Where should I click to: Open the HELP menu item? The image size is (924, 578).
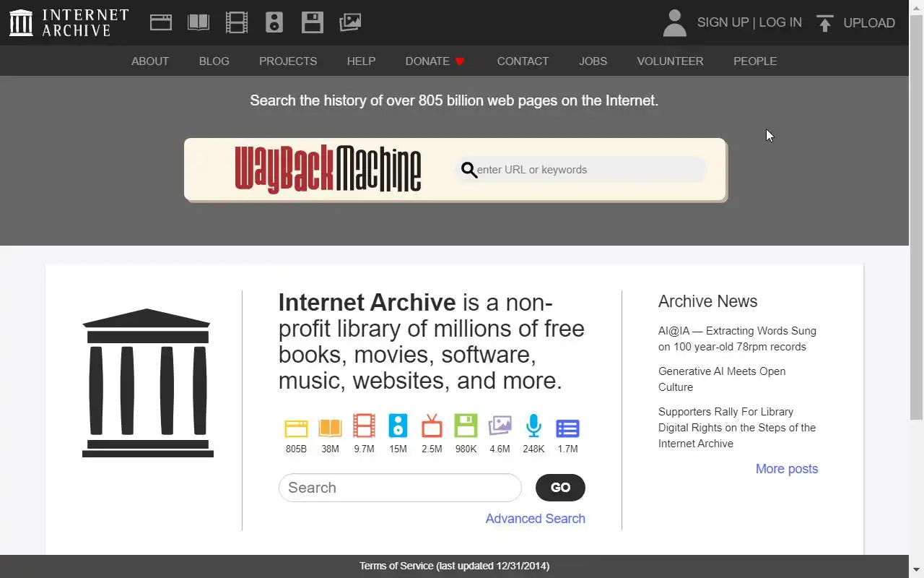click(x=361, y=61)
